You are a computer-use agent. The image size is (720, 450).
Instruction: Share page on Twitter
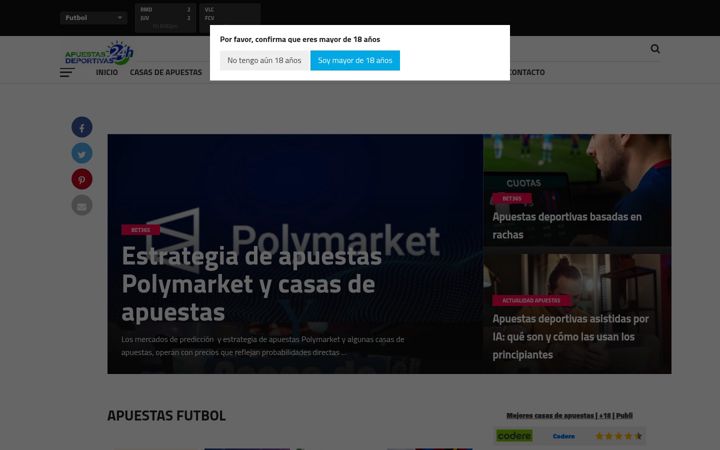(x=82, y=153)
